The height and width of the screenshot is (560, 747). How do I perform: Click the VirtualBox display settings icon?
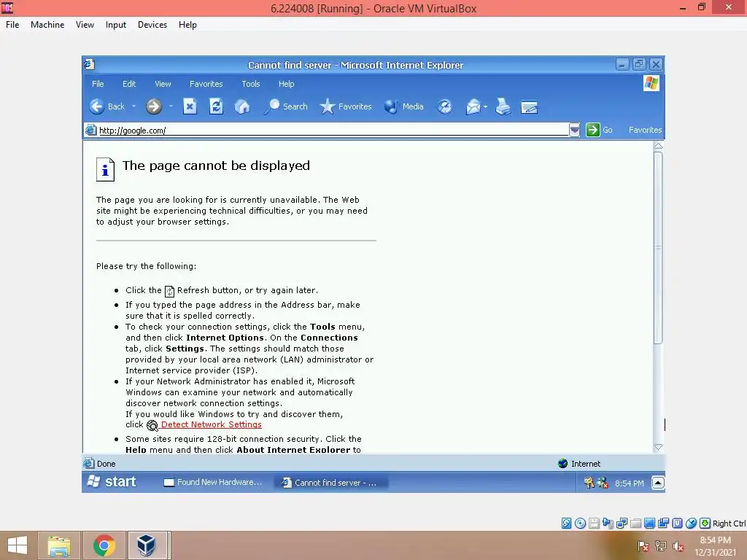click(649, 524)
